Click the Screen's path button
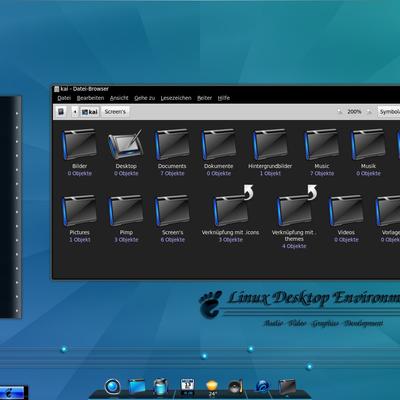 115,112
